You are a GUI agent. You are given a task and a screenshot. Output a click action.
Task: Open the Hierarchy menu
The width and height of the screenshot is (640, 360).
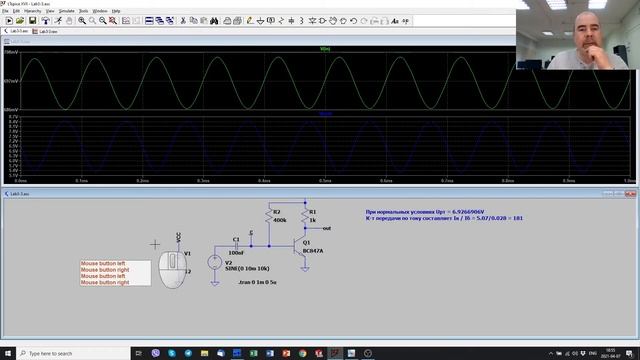point(33,11)
